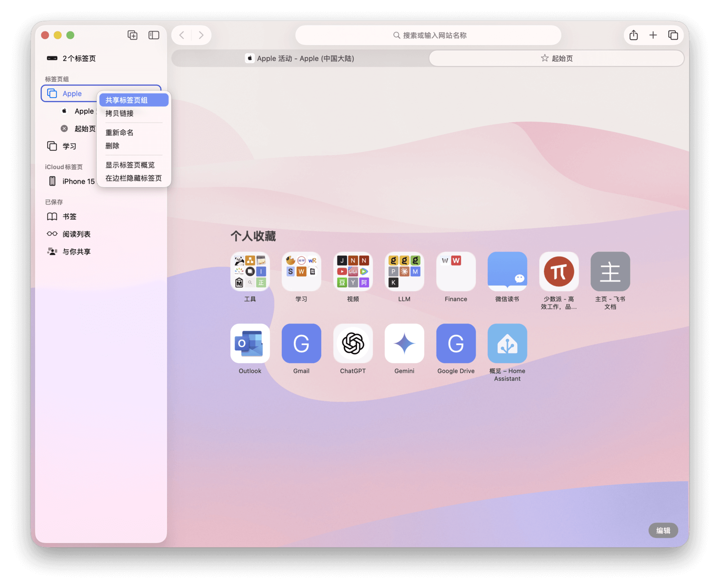The width and height of the screenshot is (720, 588).
Task: Open a new tab with plus icon
Action: tap(653, 35)
